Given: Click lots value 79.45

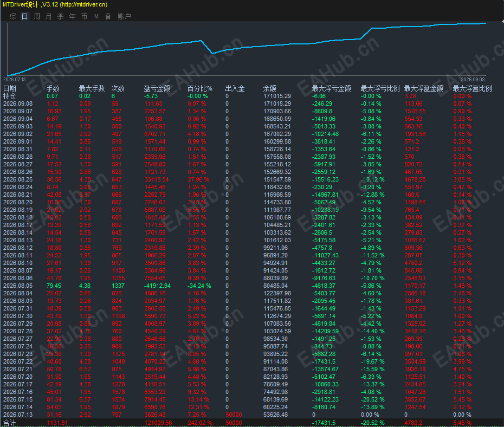Looking at the screenshot, I should click(x=54, y=286).
